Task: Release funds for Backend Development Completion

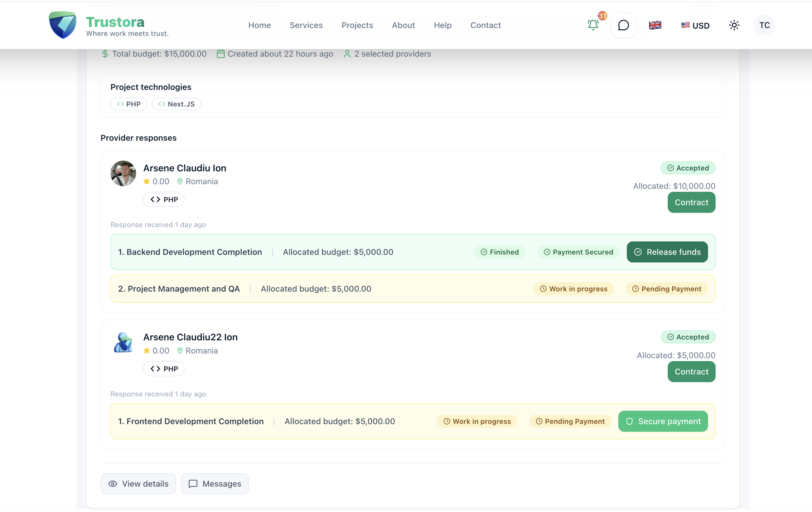Action: tap(667, 252)
